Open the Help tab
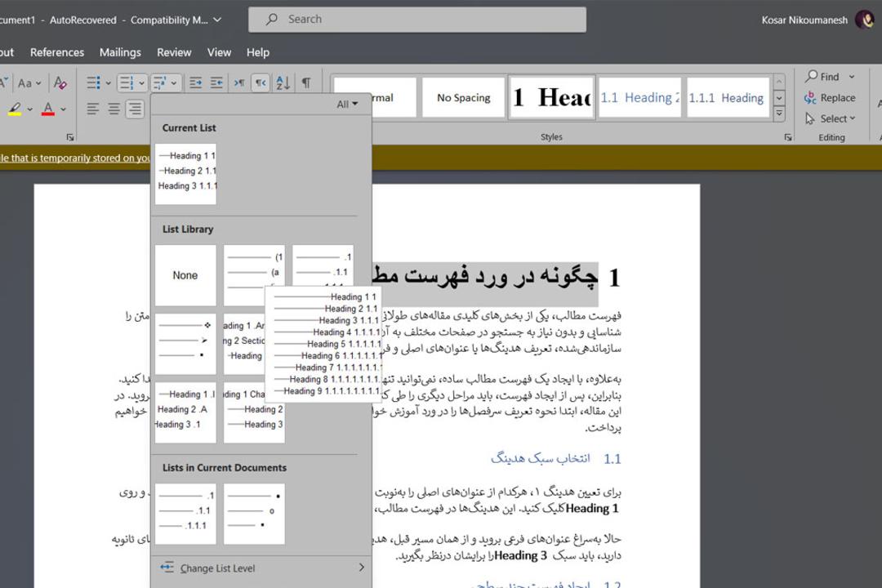This screenshot has height=588, width=882. pos(257,52)
